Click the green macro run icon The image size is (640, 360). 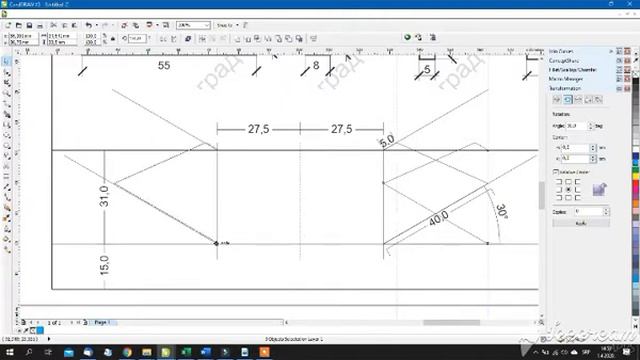407,38
